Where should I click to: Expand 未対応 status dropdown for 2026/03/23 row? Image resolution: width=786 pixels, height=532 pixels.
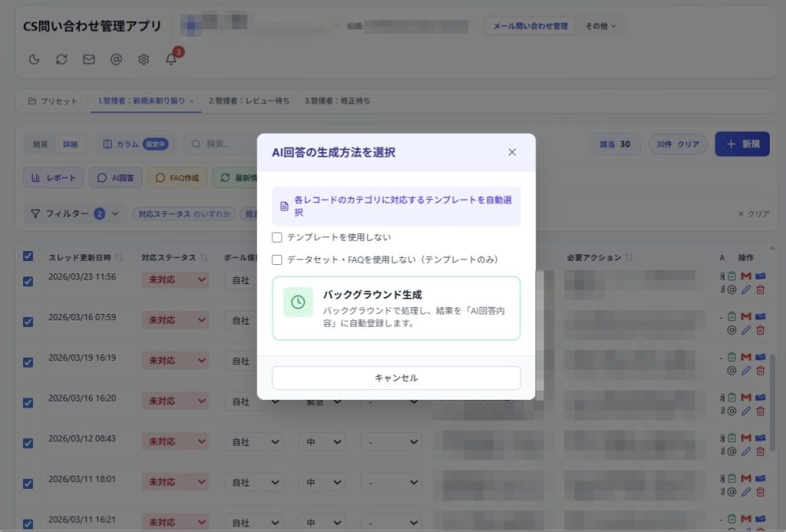176,279
